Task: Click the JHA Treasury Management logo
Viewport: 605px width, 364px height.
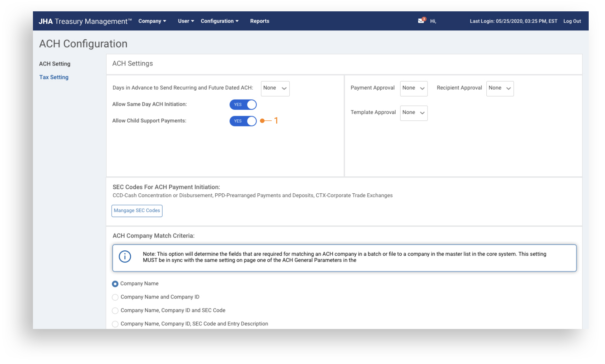Action: click(85, 21)
